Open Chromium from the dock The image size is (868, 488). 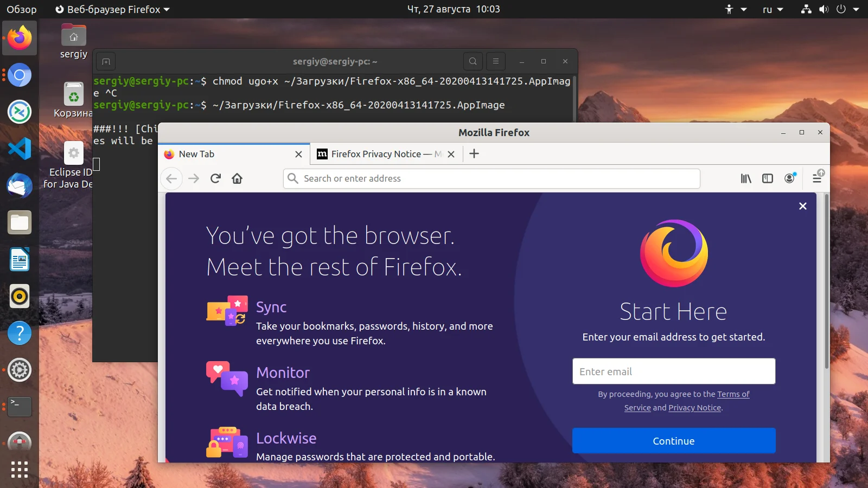pyautogui.click(x=20, y=75)
